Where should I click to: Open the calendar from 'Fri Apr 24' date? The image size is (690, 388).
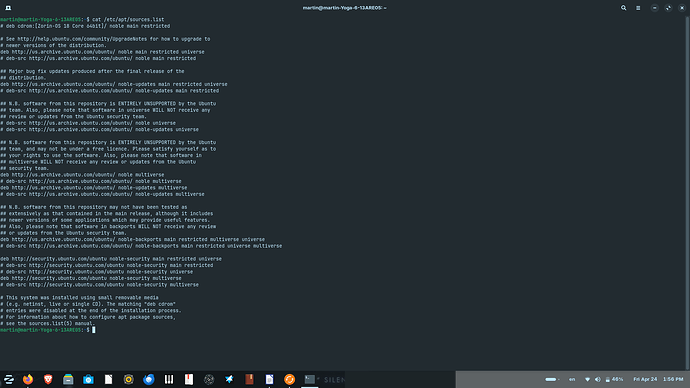tap(645, 379)
